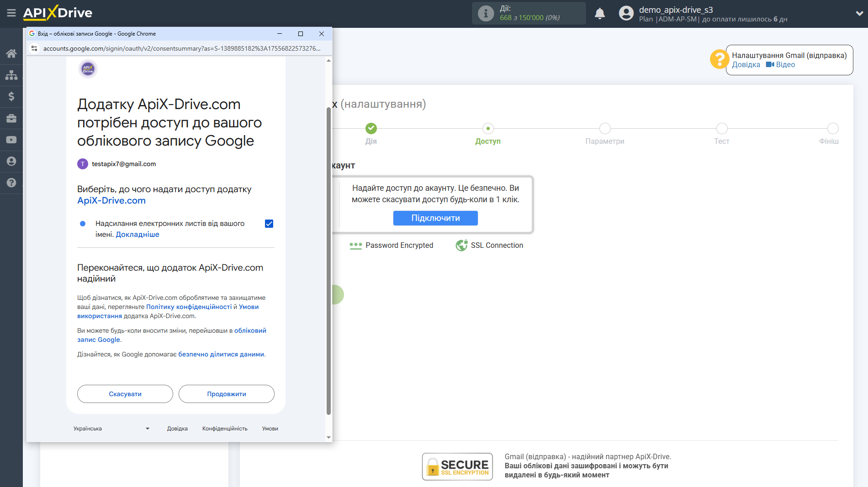Click the popup vertical scrollbar thumb
Viewport: 868px width, 487px height.
[328, 261]
